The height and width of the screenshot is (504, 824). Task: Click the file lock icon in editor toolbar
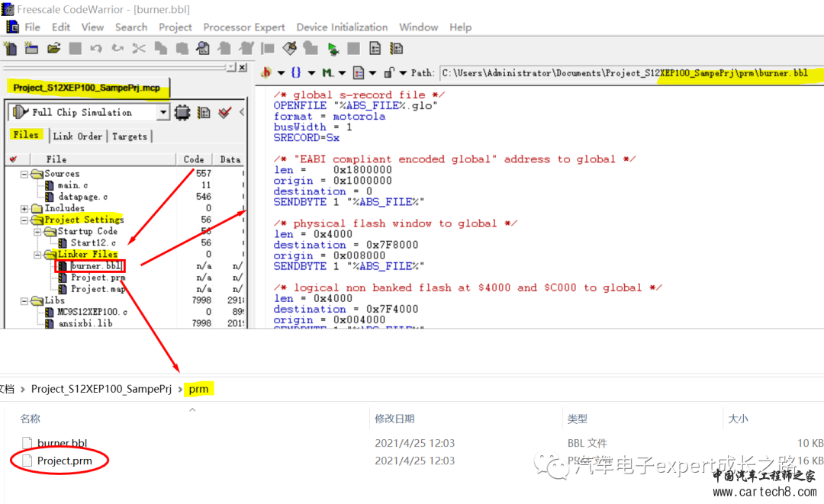(x=389, y=72)
